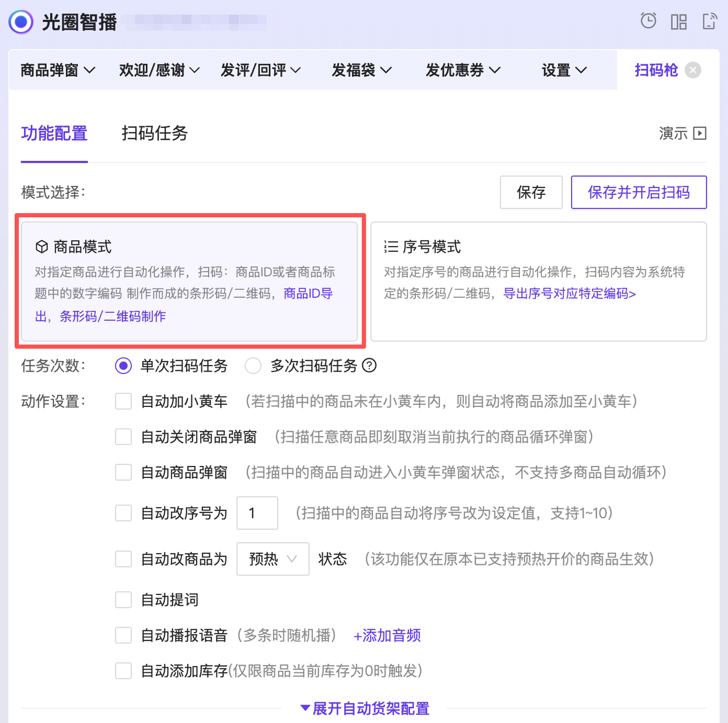Click the list icon beside 序号模式
The height and width of the screenshot is (723, 728).
[x=390, y=247]
